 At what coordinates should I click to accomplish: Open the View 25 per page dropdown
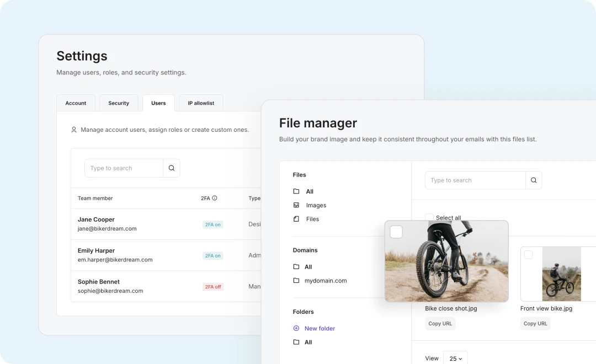[x=455, y=358]
